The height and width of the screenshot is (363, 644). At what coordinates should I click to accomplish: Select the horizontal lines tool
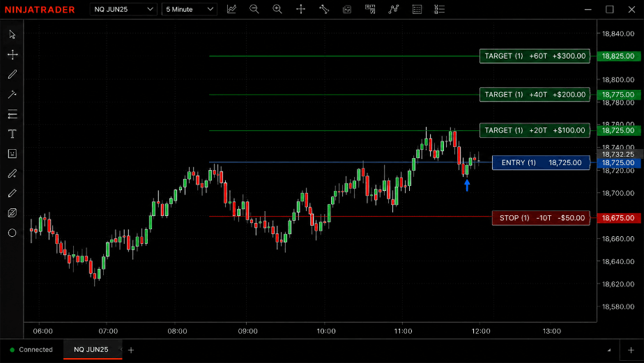(x=13, y=114)
